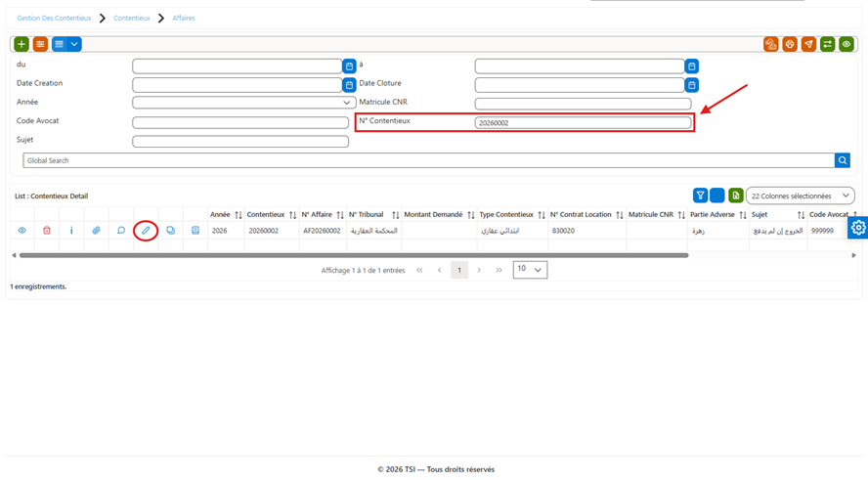Click the orange paper-plane send icon
Screen dimensions: 868x480
pos(808,44)
